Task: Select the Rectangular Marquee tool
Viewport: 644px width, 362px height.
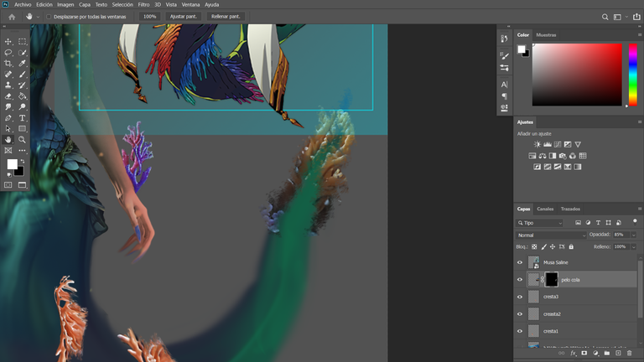Action: 22,41
